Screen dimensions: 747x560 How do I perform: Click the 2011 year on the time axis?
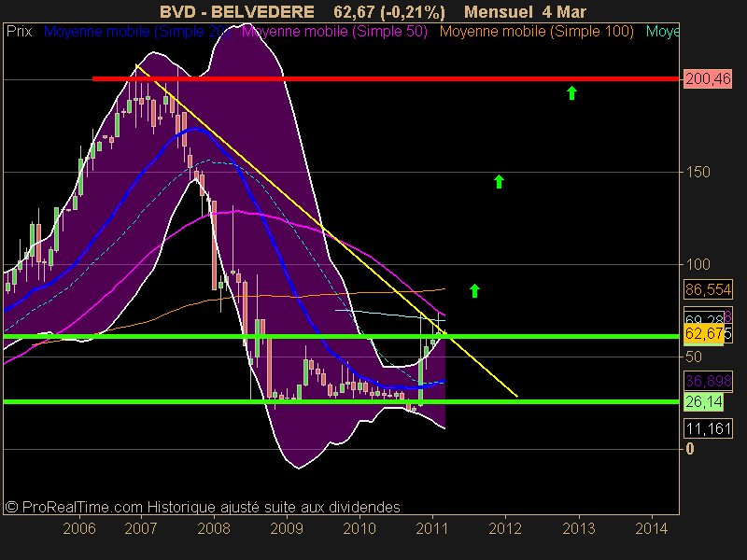[432, 528]
